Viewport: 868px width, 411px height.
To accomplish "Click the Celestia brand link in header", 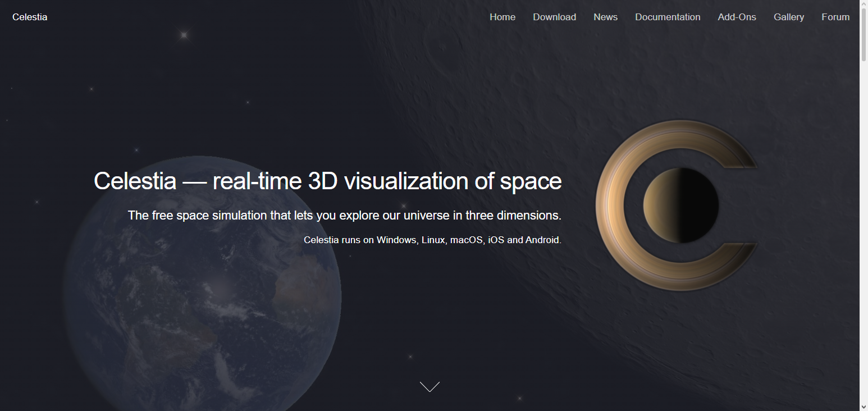I will [x=30, y=17].
